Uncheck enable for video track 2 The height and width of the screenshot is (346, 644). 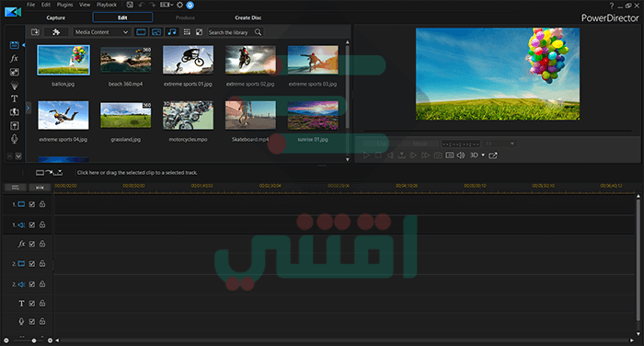(32, 264)
